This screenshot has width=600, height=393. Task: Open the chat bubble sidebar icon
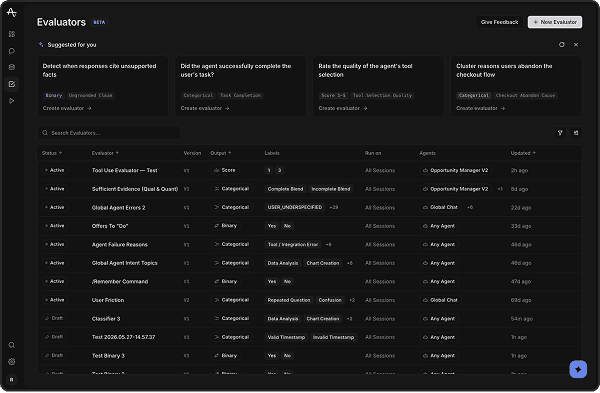(x=12, y=51)
